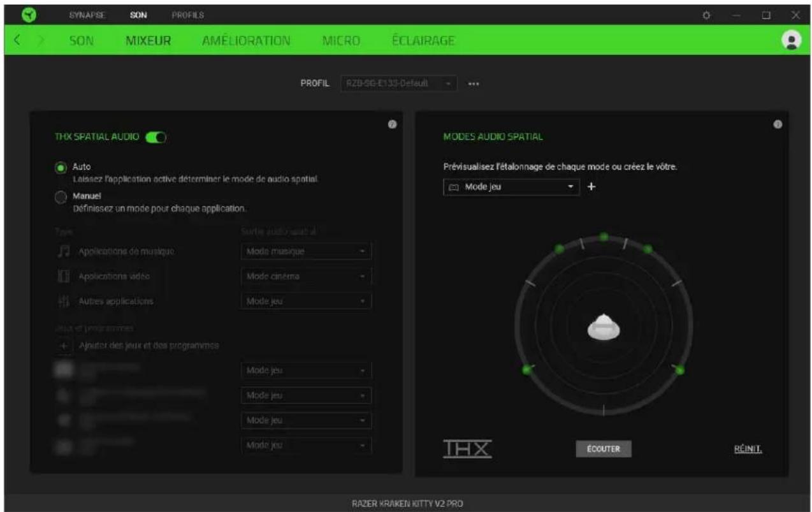This screenshot has height=512, width=812.
Task: Click the Applications de musique label
Action: [126, 251]
